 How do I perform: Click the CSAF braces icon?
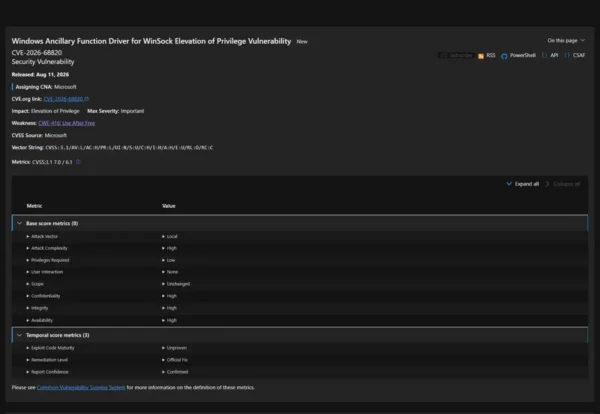[x=567, y=55]
